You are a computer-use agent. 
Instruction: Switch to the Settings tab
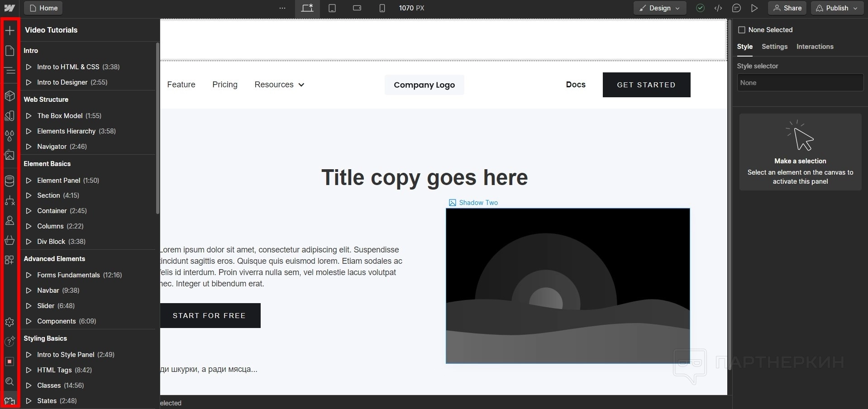(774, 47)
